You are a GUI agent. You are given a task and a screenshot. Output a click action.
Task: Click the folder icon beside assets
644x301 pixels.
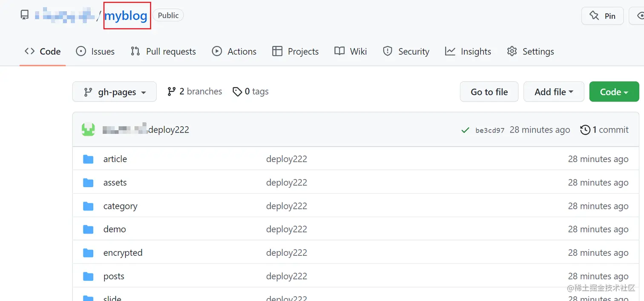click(88, 182)
